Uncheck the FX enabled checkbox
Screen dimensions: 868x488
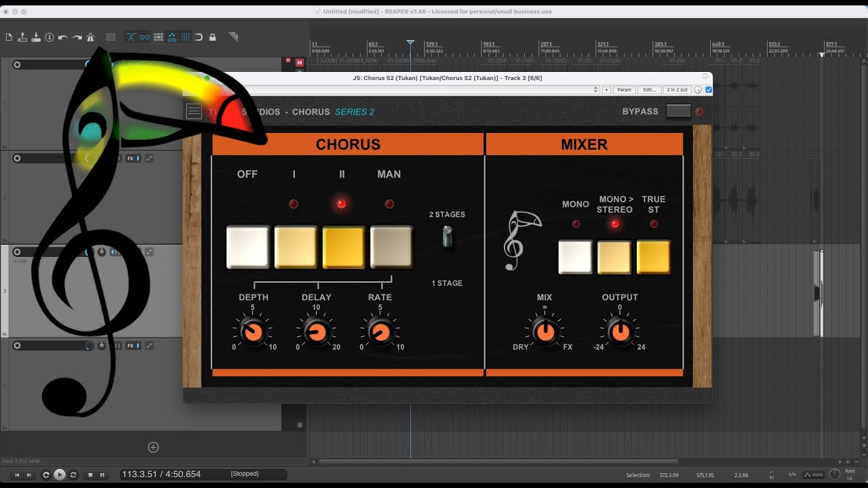pos(709,89)
